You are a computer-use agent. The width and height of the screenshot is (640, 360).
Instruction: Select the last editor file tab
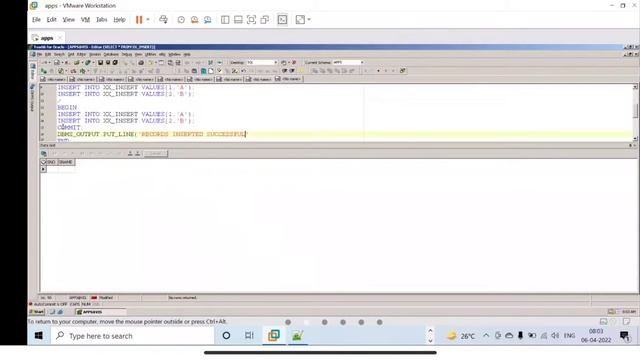[x=288, y=79]
